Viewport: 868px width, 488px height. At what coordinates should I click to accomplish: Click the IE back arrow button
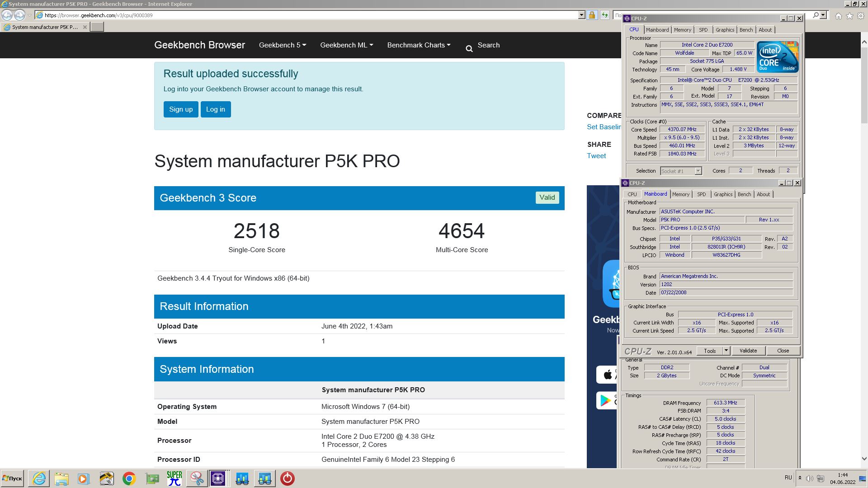coord(7,15)
